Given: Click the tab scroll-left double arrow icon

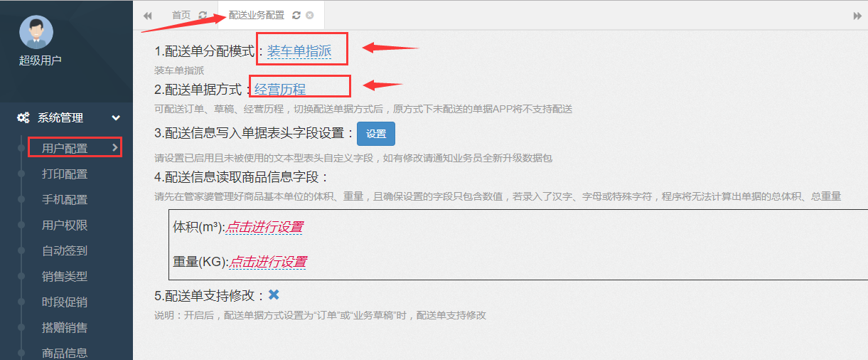Looking at the screenshot, I should tap(148, 16).
